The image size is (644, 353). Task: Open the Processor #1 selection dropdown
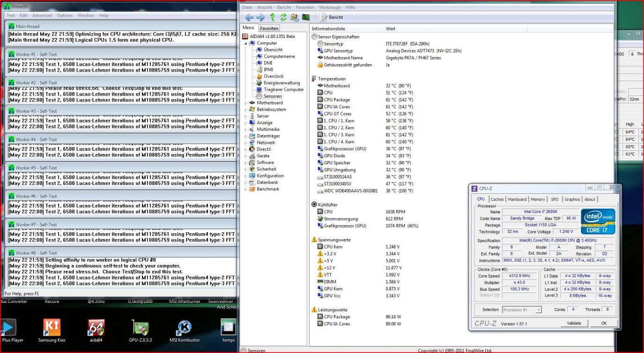522,309
